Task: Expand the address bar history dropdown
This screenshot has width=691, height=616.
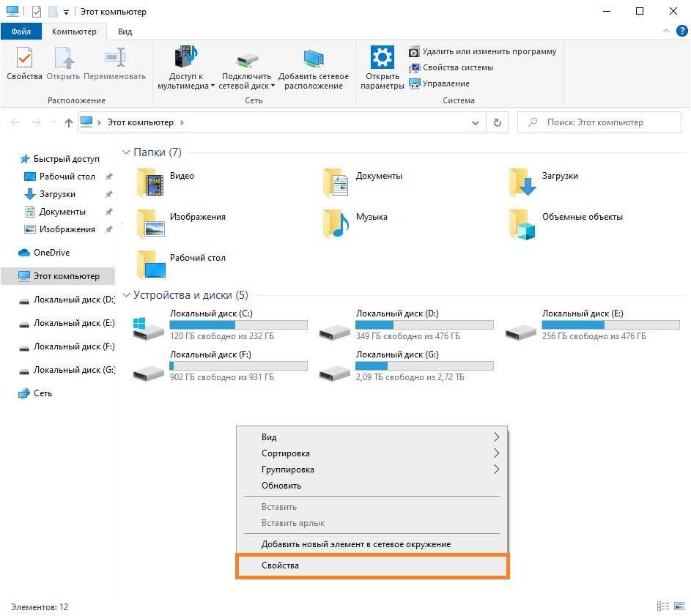Action: [475, 123]
